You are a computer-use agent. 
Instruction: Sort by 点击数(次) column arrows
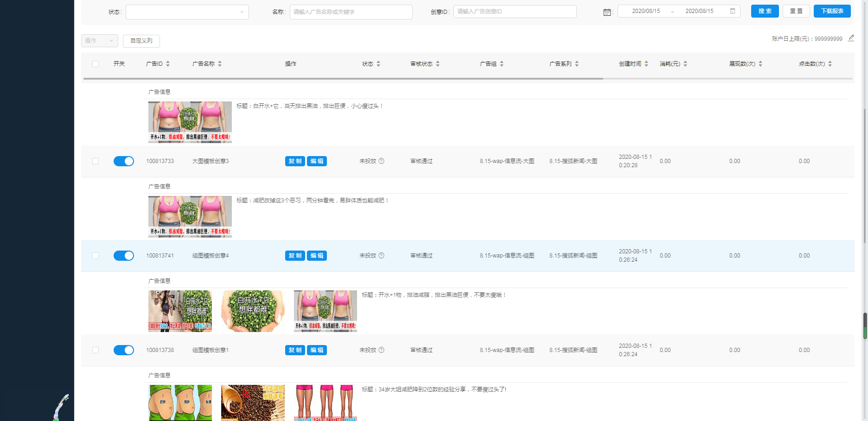(x=830, y=64)
